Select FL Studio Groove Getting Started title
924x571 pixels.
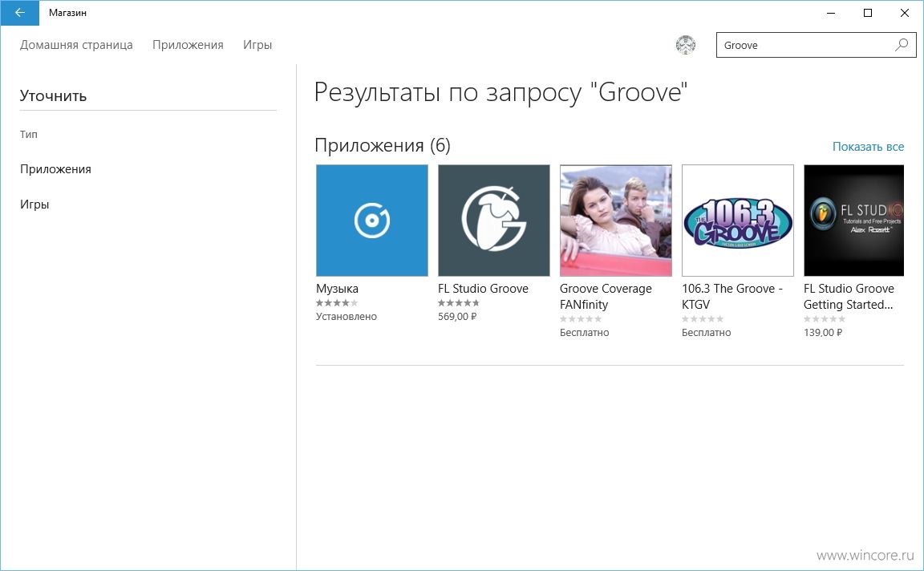tap(849, 297)
